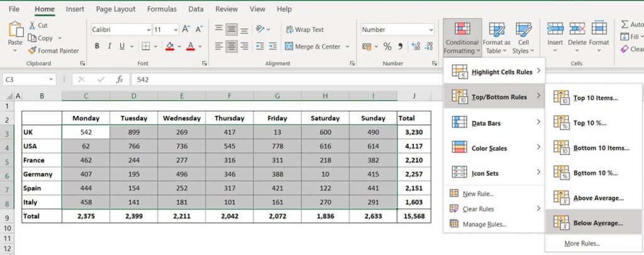Open the Name Box dropdown arrow
Image resolution: width=644 pixels, height=255 pixels.
52,79
